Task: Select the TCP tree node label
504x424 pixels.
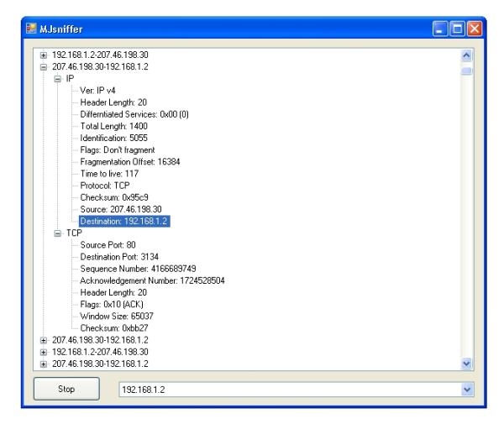Action: [x=74, y=233]
